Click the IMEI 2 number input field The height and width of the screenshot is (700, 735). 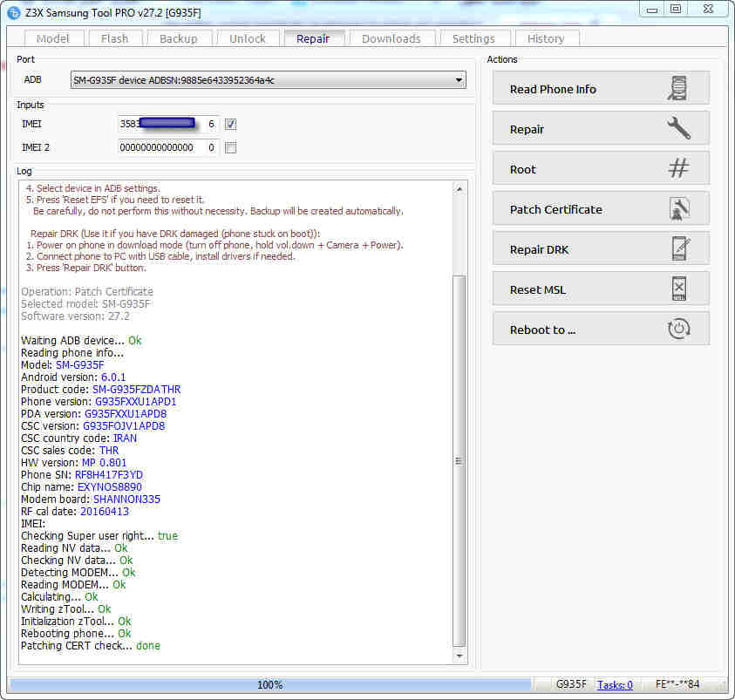160,147
